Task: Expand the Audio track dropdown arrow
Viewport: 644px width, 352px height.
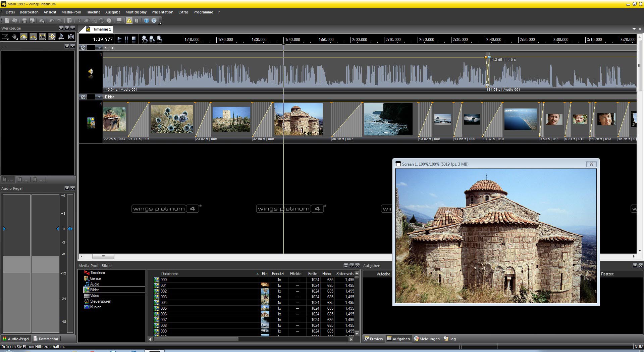Action: pyautogui.click(x=99, y=48)
